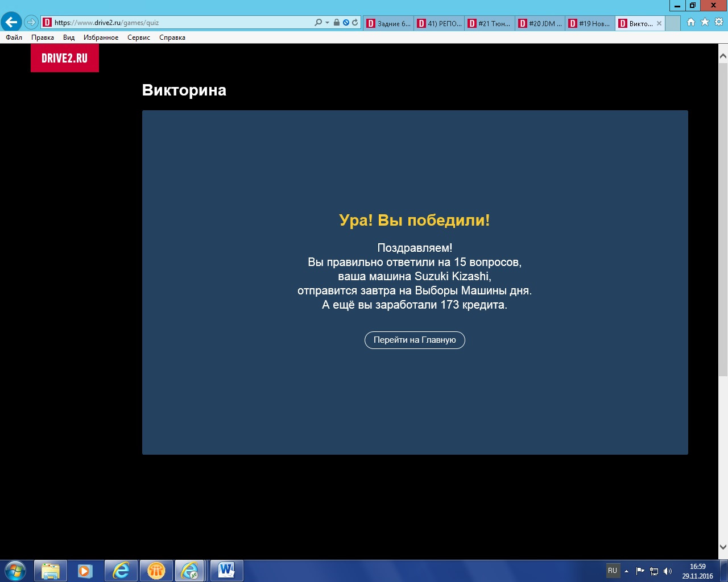Click the "Перейти на Главную" button
Image resolution: width=728 pixels, height=582 pixels.
tap(415, 340)
